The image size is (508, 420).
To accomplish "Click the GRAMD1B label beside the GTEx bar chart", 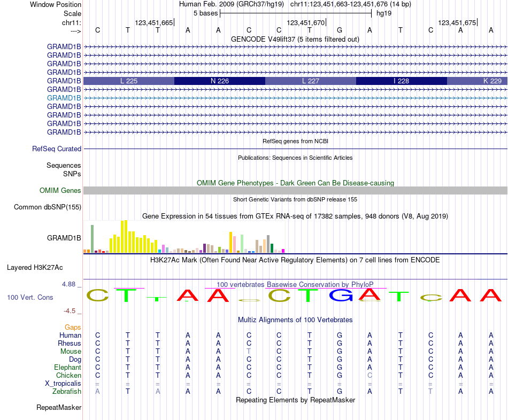I will [x=64, y=238].
